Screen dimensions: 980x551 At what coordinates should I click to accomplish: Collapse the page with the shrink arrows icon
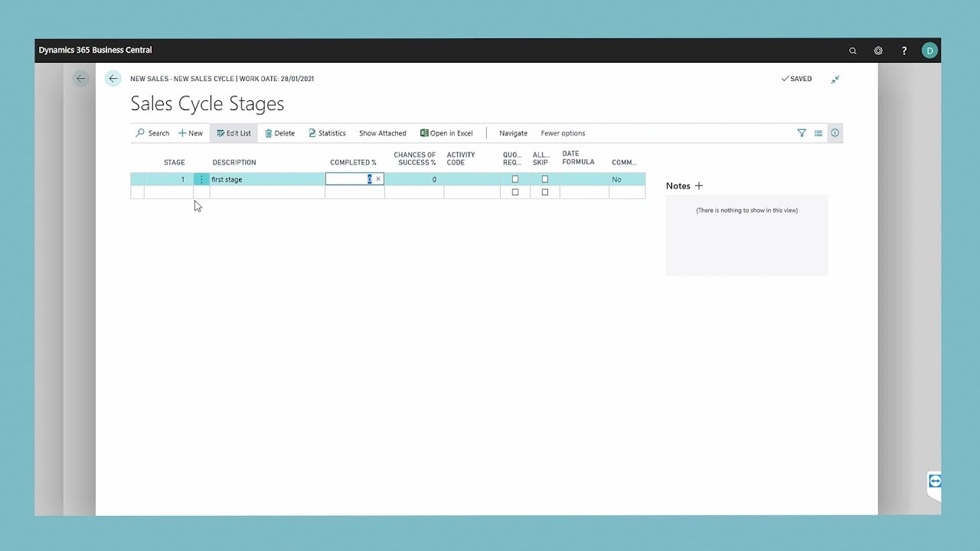pyautogui.click(x=835, y=79)
